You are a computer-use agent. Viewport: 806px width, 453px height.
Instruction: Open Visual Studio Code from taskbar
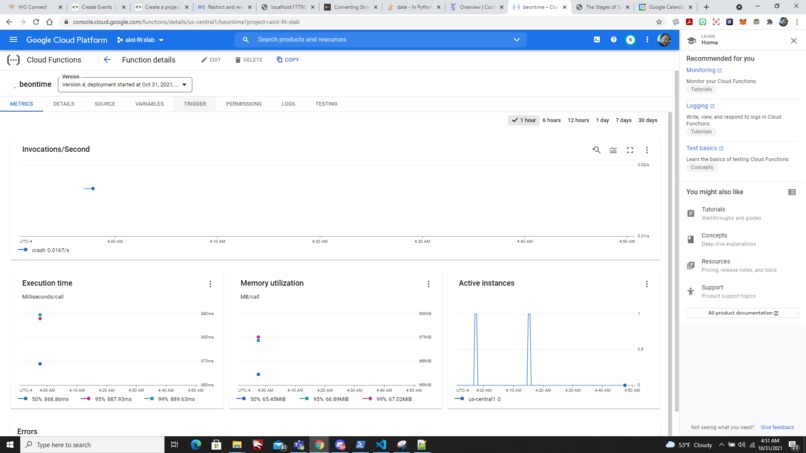381,444
